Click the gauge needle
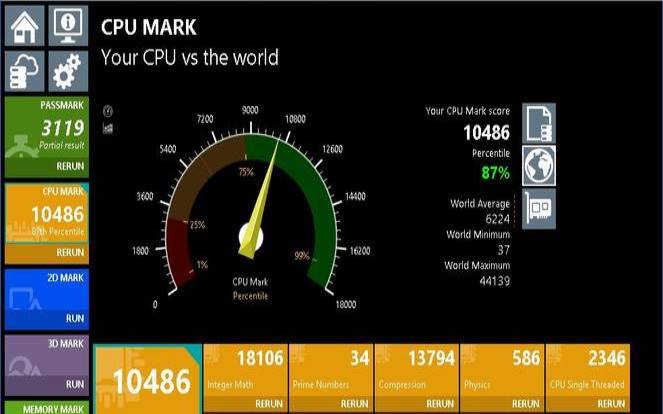 260,199
